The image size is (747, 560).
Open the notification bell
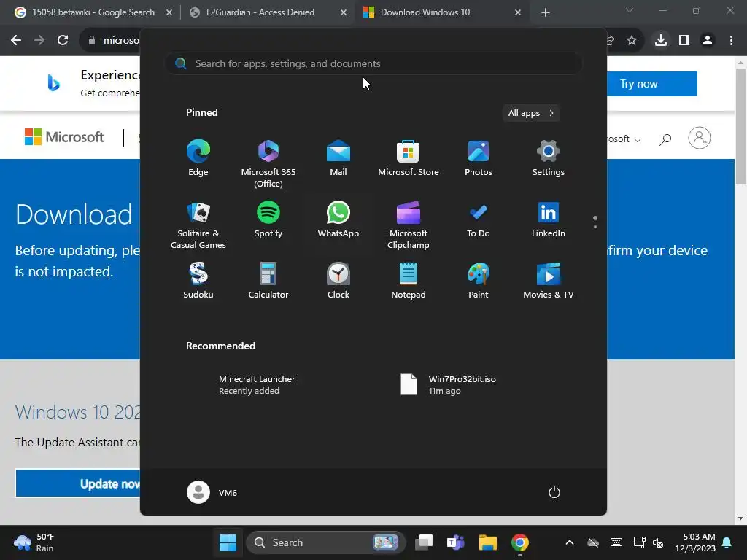(727, 542)
